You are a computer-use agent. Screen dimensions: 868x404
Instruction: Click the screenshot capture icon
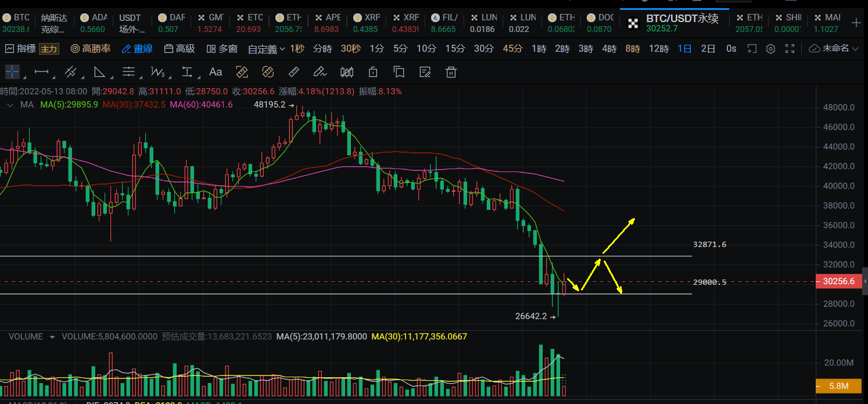click(x=752, y=49)
